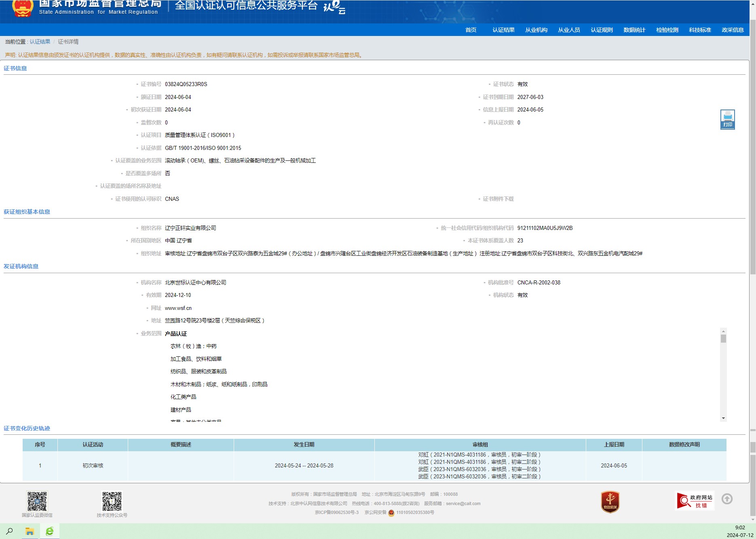Click the 获证组织基本信息 section heading
The width and height of the screenshot is (756, 539).
click(27, 212)
